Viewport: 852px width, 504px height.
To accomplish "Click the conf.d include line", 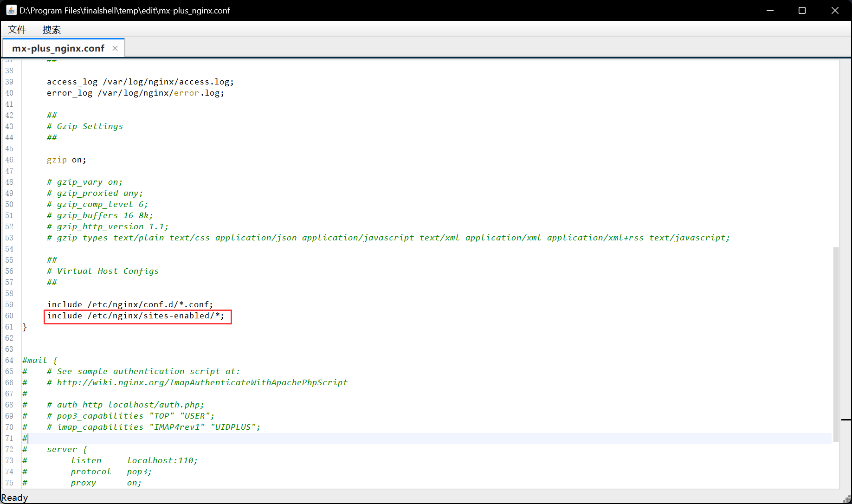I will pos(130,305).
